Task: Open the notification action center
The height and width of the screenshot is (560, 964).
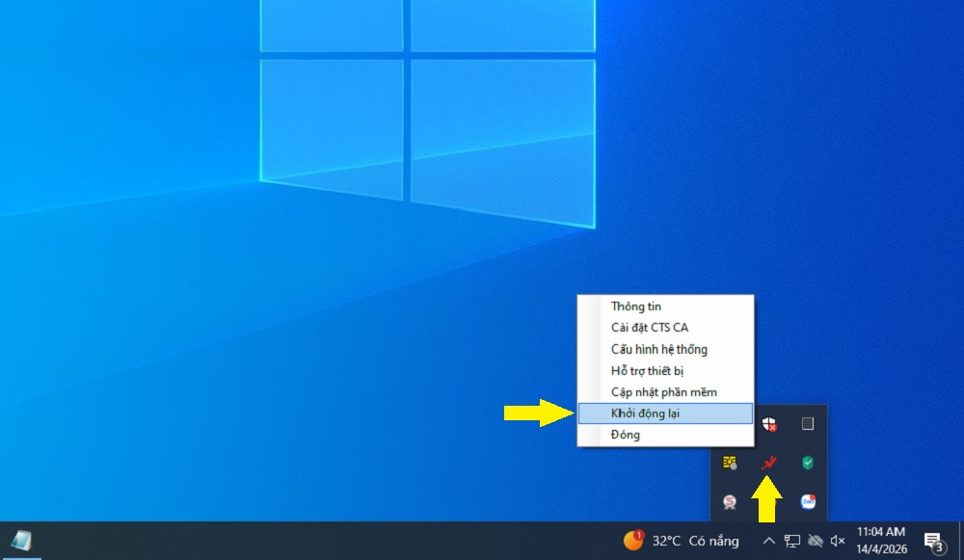Action: (x=933, y=542)
